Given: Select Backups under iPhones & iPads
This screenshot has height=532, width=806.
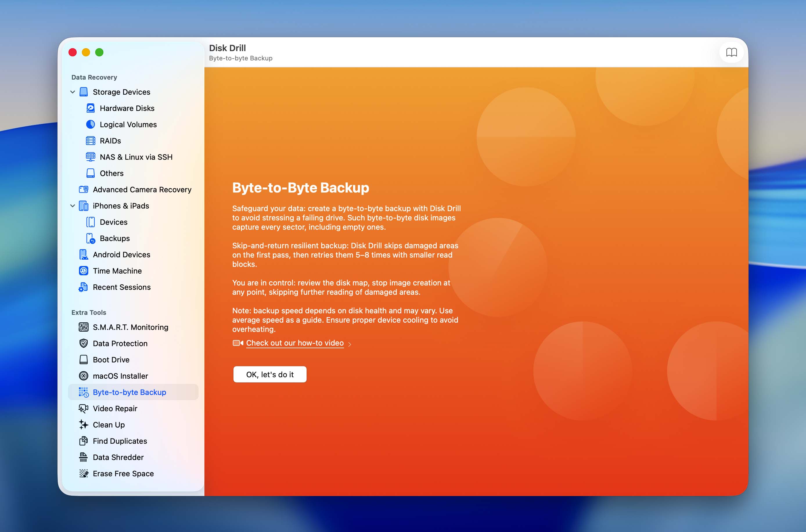Looking at the screenshot, I should pyautogui.click(x=133, y=238).
